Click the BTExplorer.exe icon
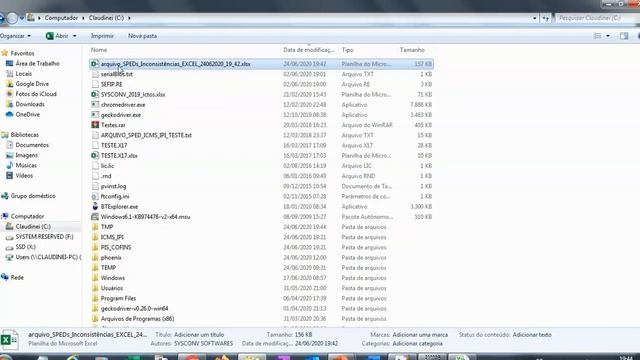640x360 pixels. [95, 207]
